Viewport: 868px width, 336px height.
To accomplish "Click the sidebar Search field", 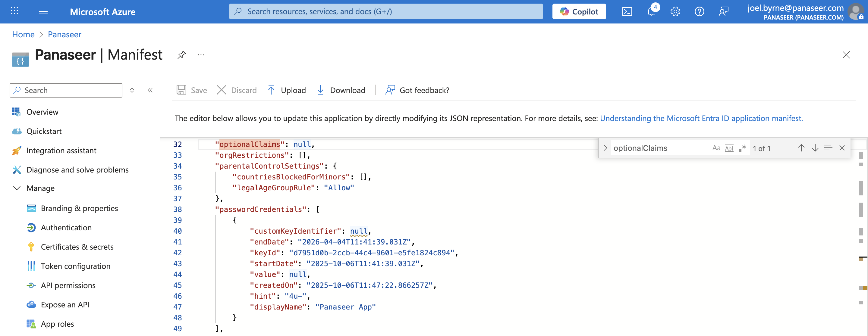I will point(66,90).
